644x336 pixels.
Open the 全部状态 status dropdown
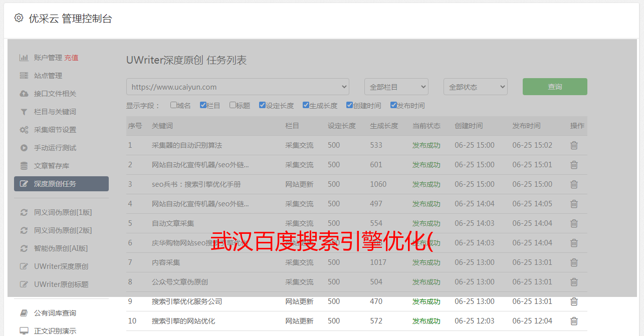[475, 87]
